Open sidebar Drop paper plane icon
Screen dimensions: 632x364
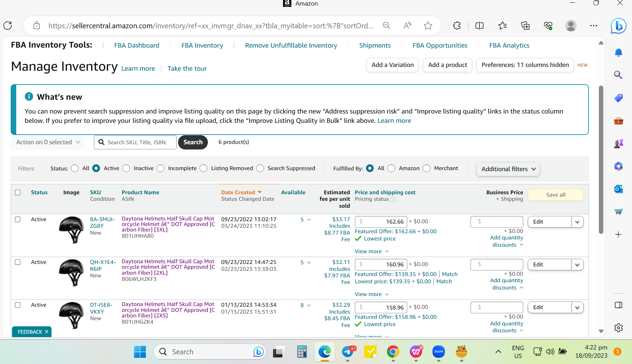[619, 211]
